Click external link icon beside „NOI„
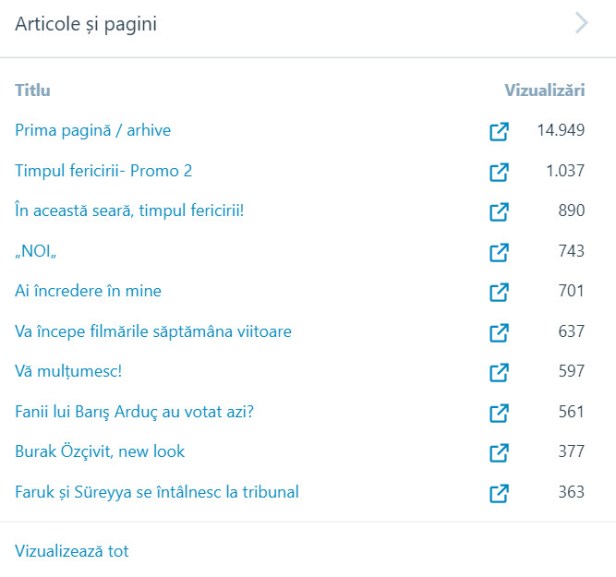The height and width of the screenshot is (577, 616). pos(498,252)
